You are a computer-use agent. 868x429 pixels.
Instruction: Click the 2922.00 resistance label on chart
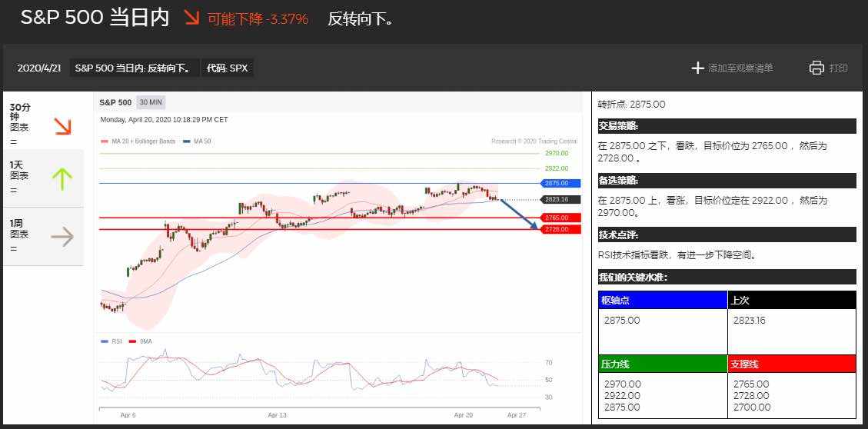[557, 168]
